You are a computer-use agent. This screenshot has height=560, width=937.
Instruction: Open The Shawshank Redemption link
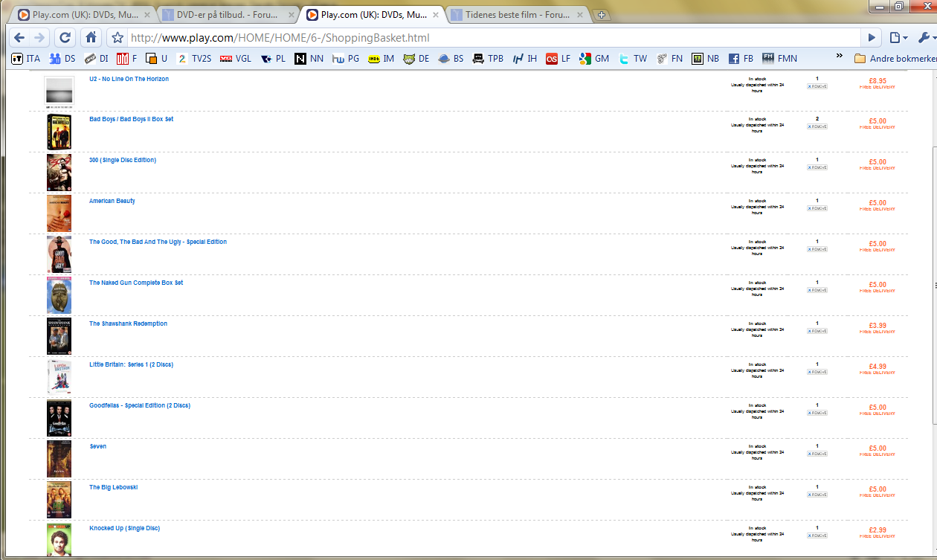click(x=128, y=324)
